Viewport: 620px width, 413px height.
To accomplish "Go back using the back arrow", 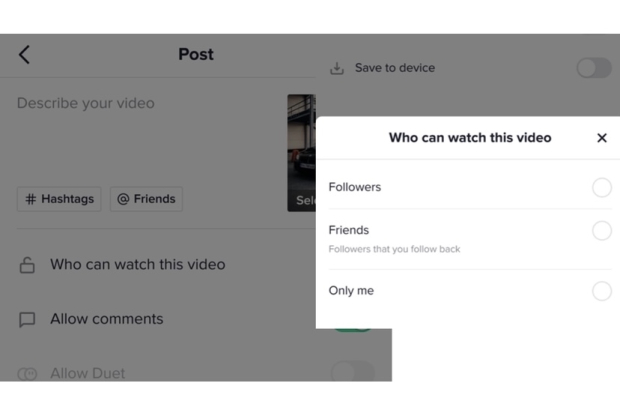I will [24, 55].
